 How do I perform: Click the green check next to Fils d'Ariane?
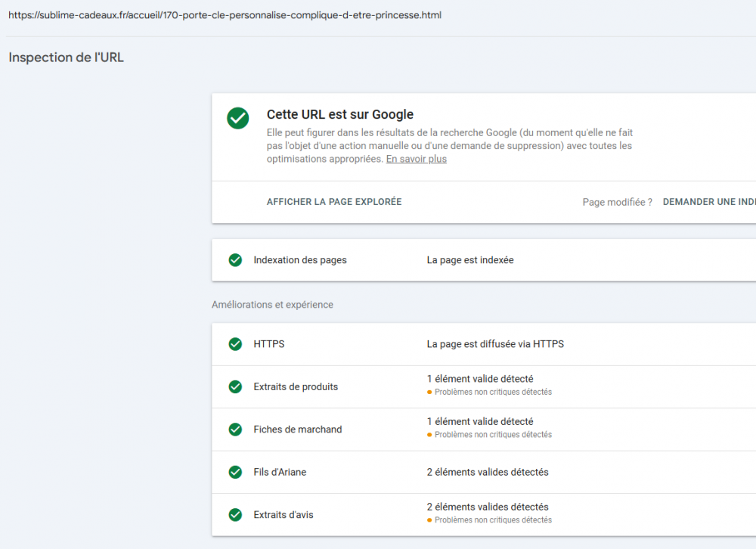coord(235,472)
